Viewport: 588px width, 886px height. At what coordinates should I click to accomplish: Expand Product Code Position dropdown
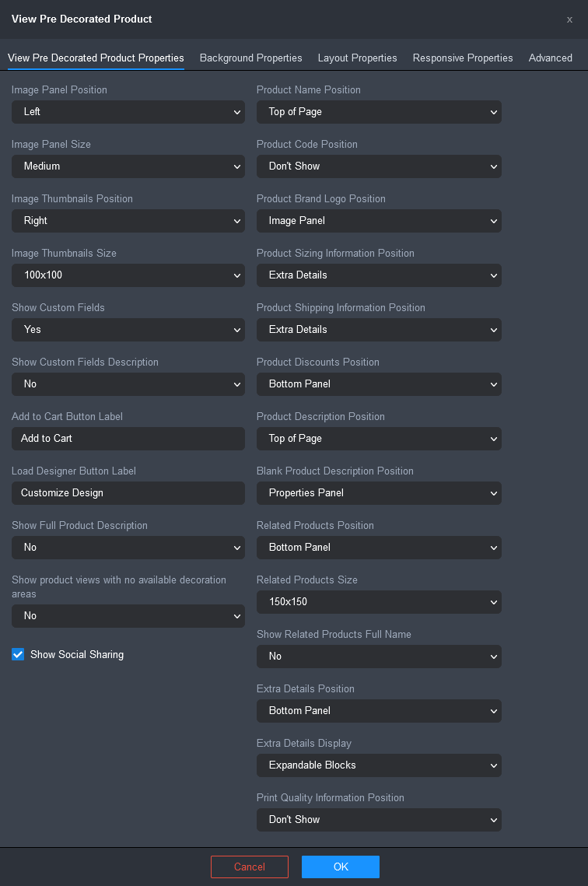(379, 166)
